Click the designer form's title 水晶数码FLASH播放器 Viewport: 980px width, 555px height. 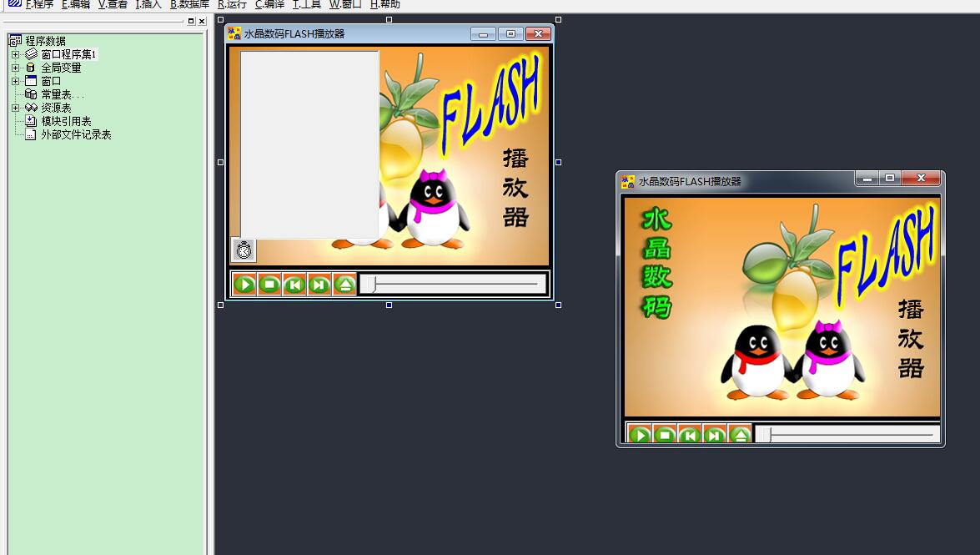tap(294, 33)
